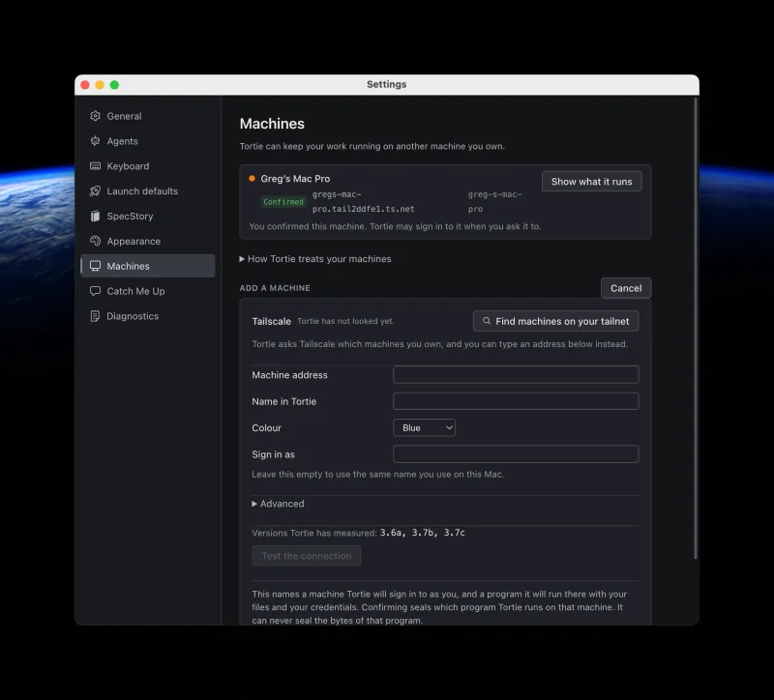Image resolution: width=774 pixels, height=700 pixels.
Task: Click the Launch defaults rocket icon
Action: [x=95, y=190]
